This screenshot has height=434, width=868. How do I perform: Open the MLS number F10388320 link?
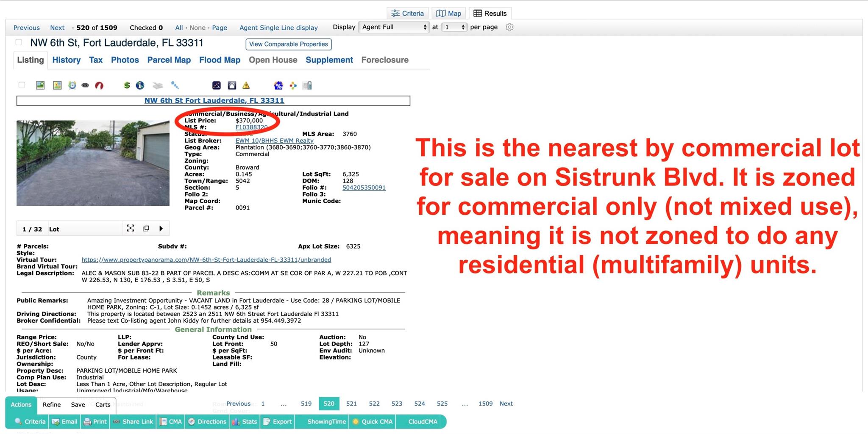tap(251, 127)
